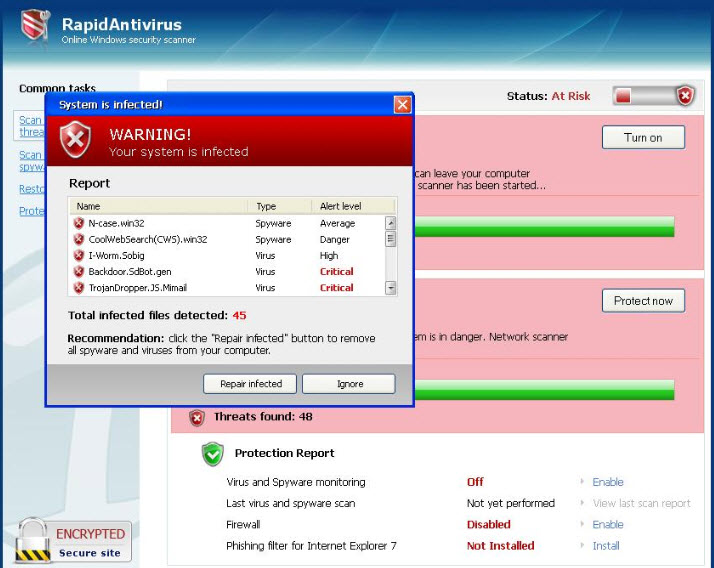This screenshot has width=714, height=568.
Task: Close the System is infected dialog
Action: [402, 105]
